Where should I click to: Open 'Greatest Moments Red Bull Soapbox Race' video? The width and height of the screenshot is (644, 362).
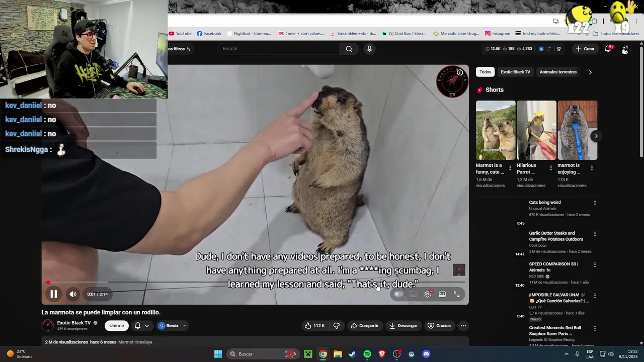(x=555, y=330)
